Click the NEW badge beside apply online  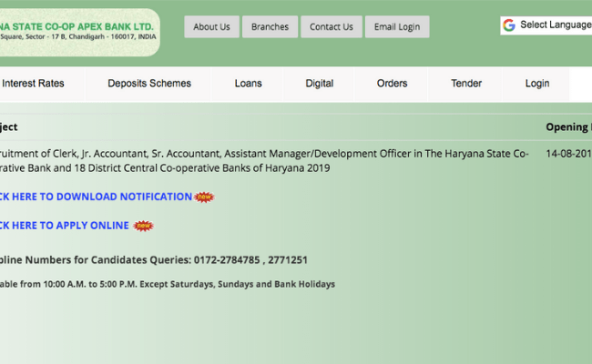pos(143,226)
